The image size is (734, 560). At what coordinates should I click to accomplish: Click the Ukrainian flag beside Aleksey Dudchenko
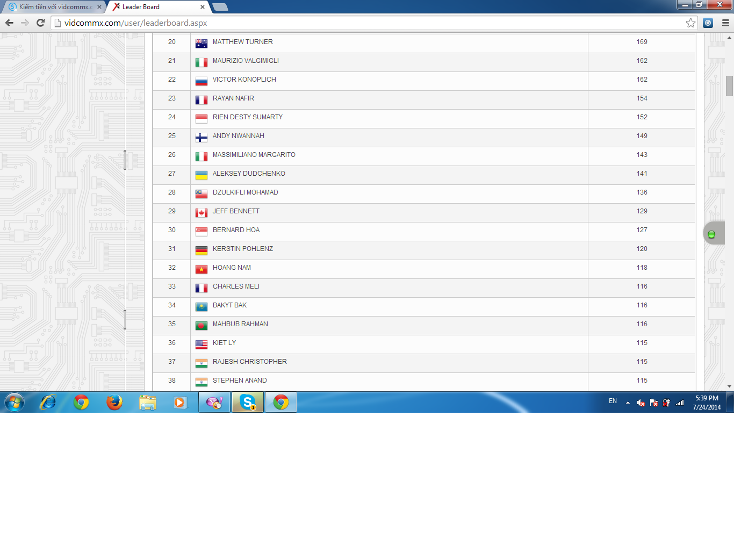(202, 175)
